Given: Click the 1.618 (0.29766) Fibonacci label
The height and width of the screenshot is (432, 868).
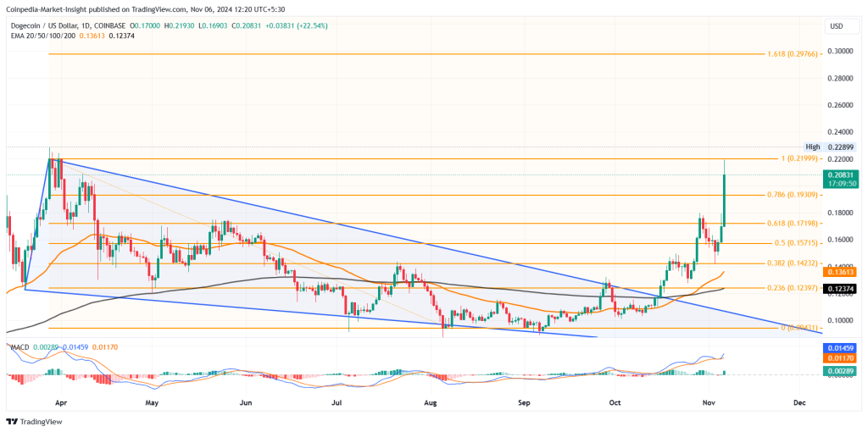Looking at the screenshot, I should (x=793, y=54).
